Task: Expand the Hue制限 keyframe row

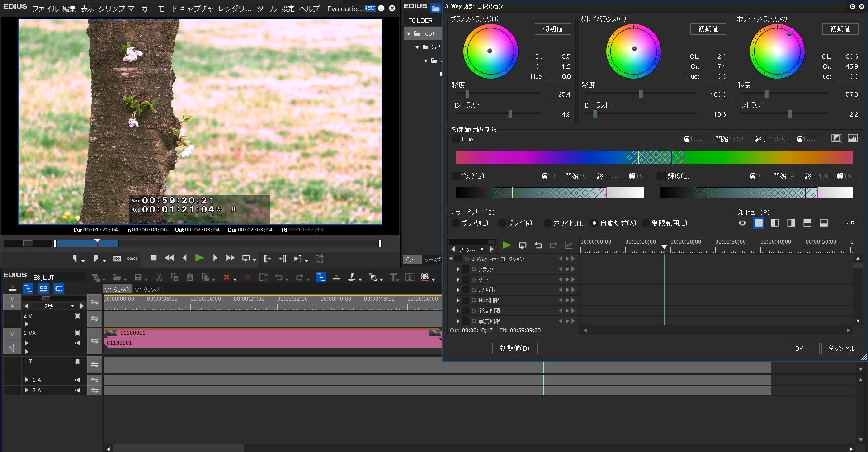Action: pyautogui.click(x=458, y=301)
